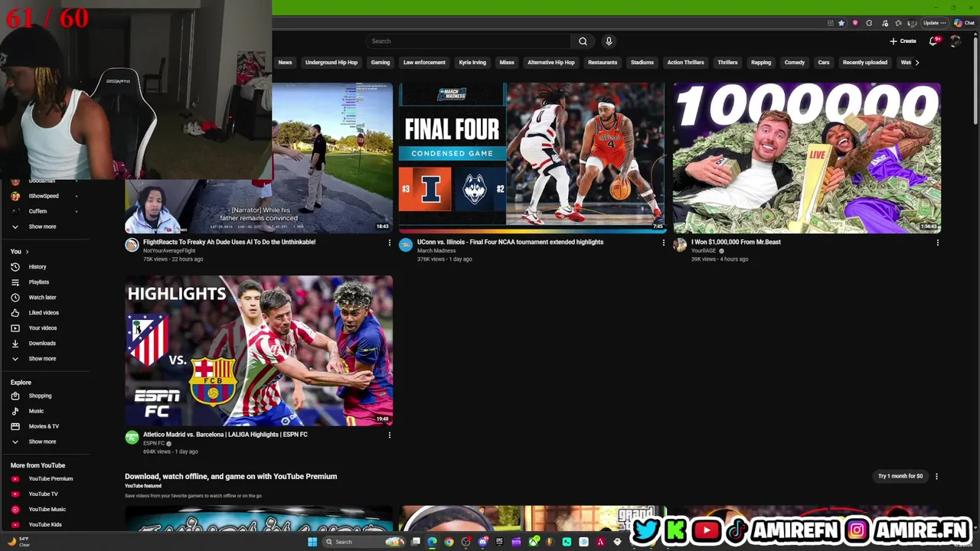This screenshot has height=551, width=980.
Task: Click the search magnifier button
Action: pos(583,41)
